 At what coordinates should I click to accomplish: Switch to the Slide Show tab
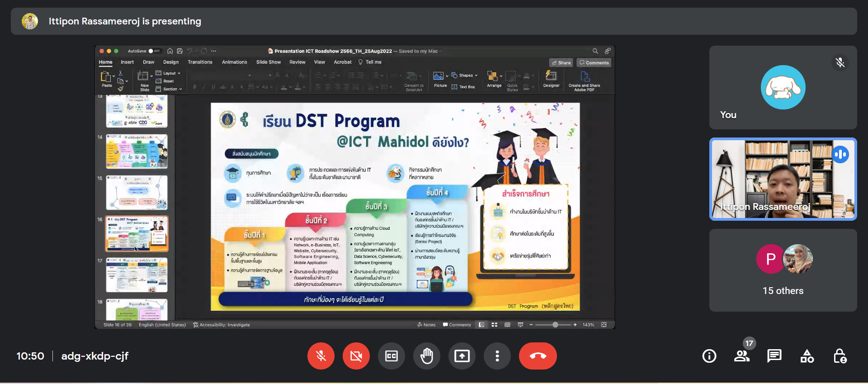point(269,62)
